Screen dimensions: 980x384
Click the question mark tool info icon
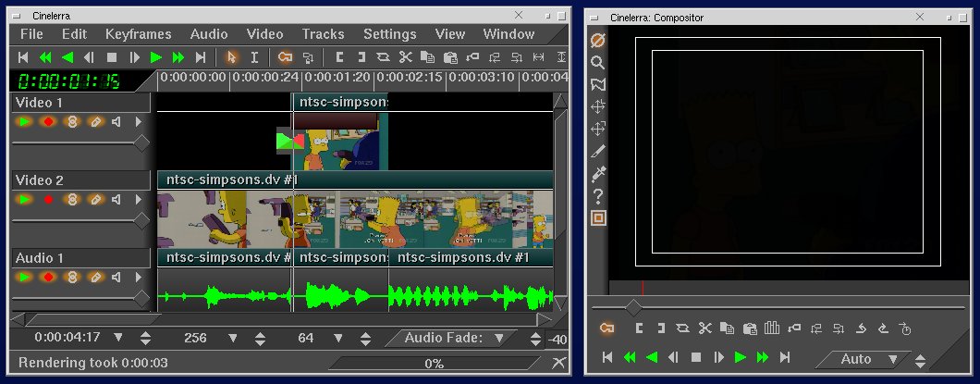[597, 195]
